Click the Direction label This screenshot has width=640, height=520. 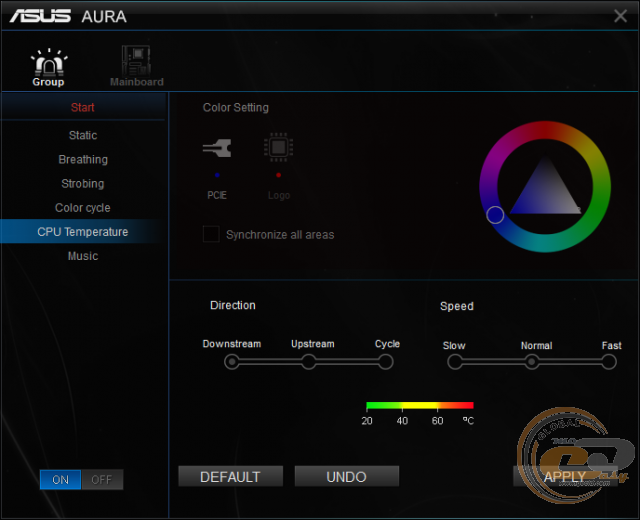(233, 305)
